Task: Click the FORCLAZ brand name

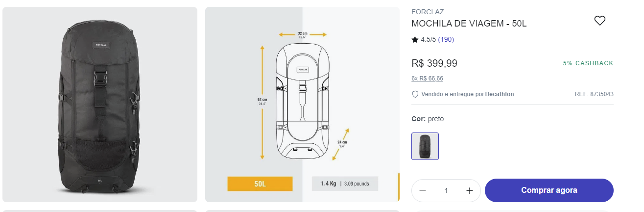Action: [428, 12]
